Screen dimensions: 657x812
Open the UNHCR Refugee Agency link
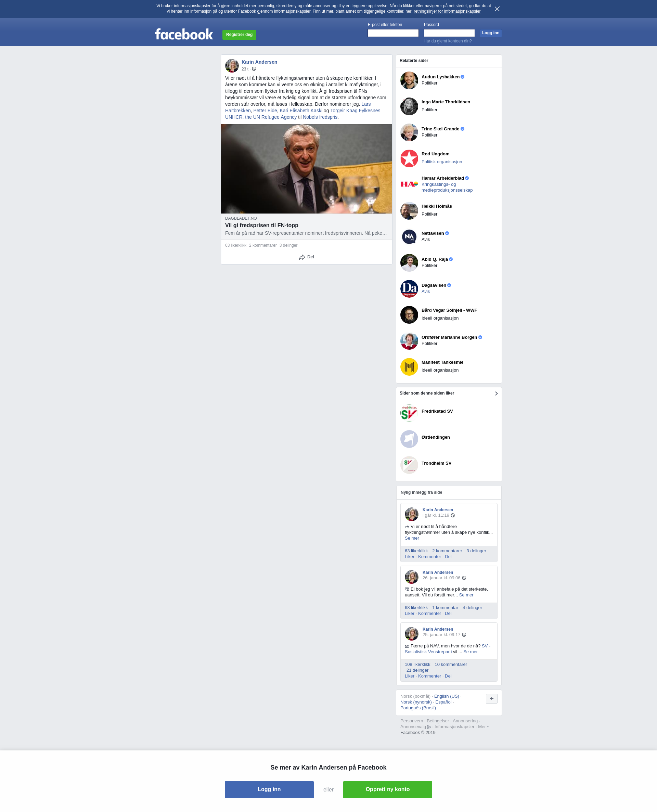(x=261, y=117)
